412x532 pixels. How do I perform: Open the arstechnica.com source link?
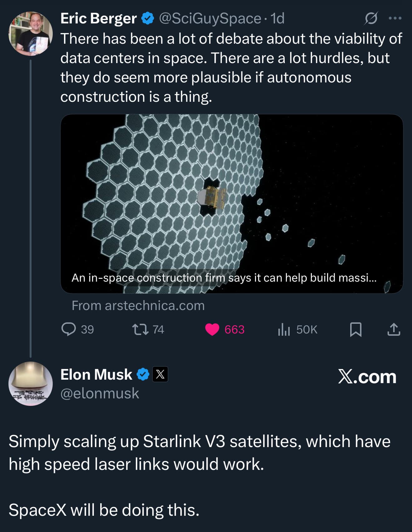138,306
